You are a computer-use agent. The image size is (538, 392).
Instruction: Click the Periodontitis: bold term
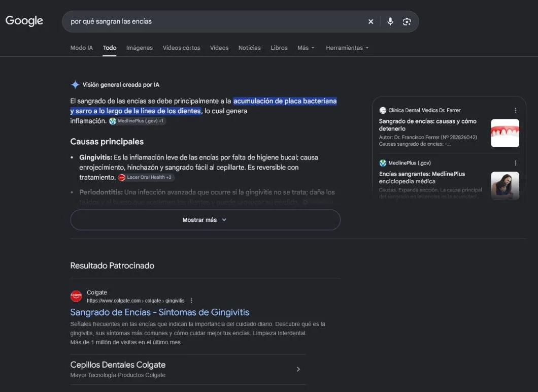pos(101,192)
